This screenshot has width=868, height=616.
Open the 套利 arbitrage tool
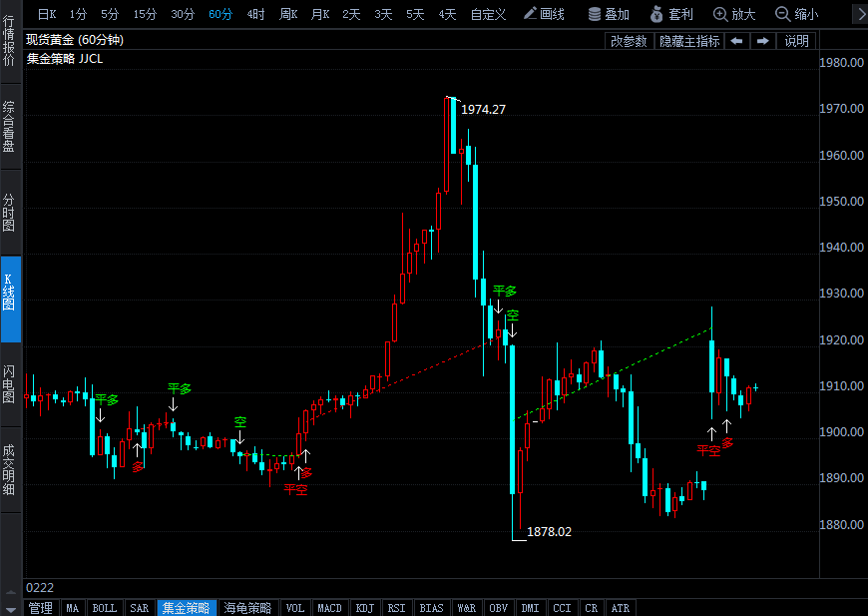pyautogui.click(x=672, y=14)
